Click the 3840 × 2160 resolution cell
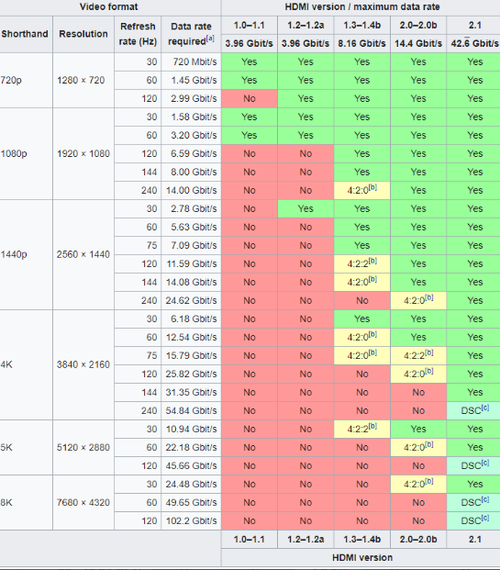The height and width of the screenshot is (570, 500). (83, 365)
